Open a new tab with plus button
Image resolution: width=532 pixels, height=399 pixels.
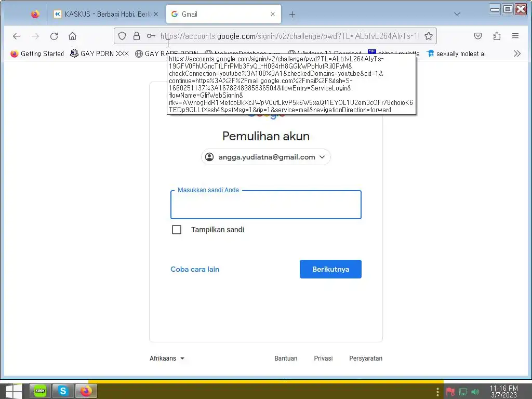(292, 14)
